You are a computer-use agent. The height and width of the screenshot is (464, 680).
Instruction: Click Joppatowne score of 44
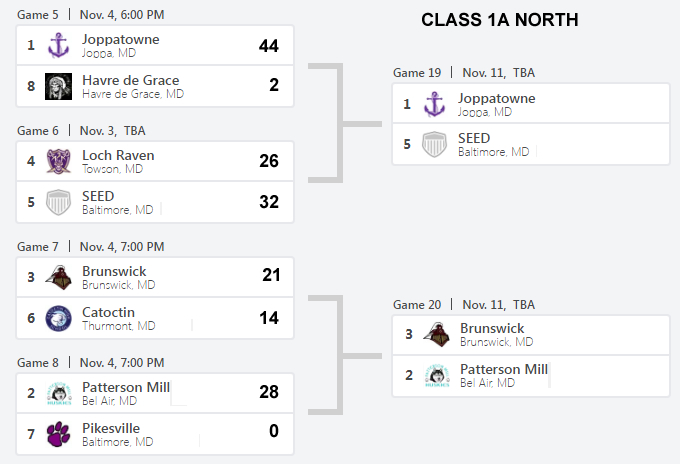coord(268,46)
